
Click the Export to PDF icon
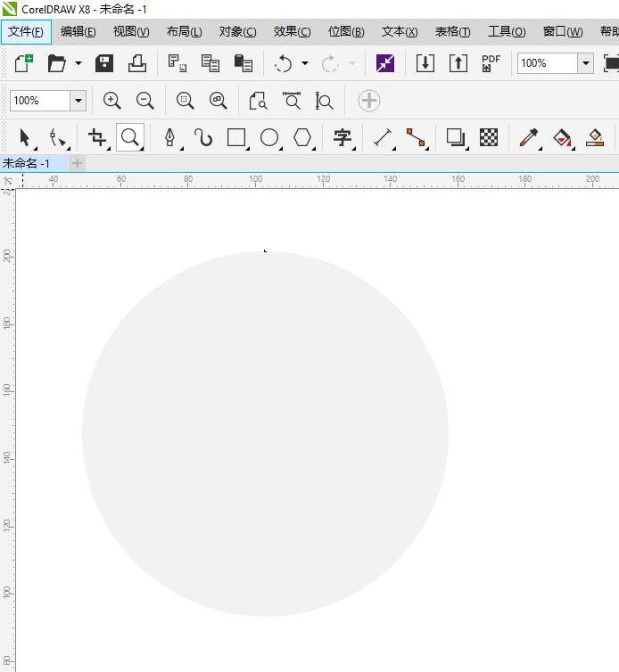point(491,63)
